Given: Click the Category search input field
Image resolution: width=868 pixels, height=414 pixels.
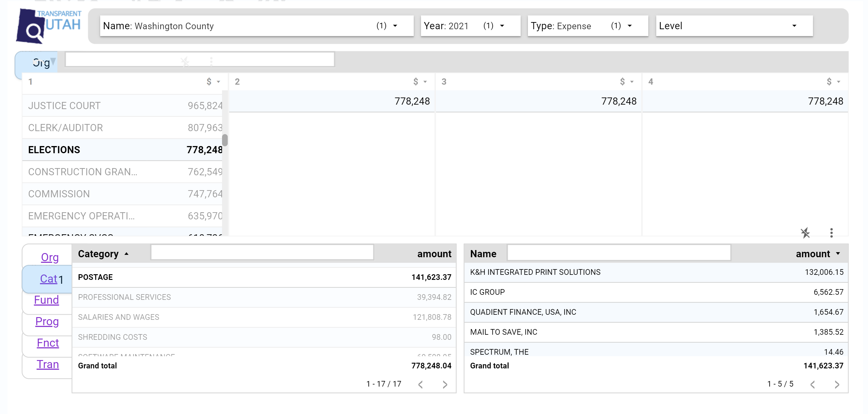Looking at the screenshot, I should tap(262, 252).
